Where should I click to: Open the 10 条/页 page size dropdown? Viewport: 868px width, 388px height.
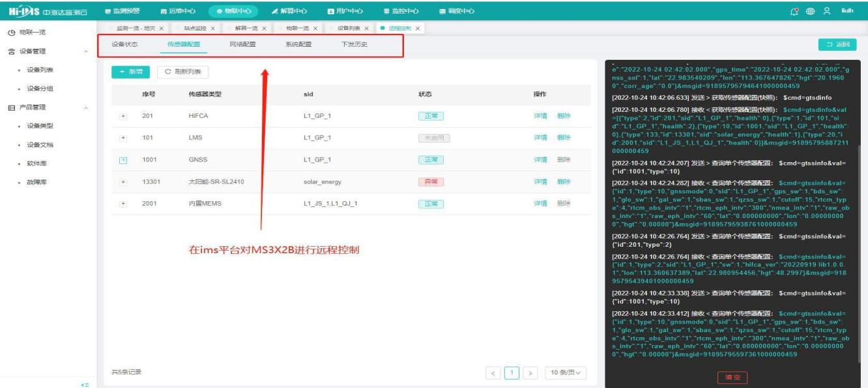566,372
